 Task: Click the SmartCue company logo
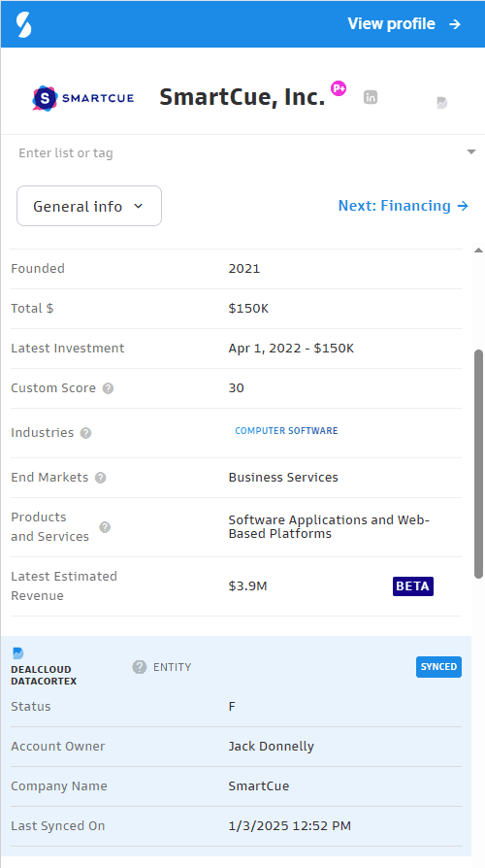pos(83,98)
